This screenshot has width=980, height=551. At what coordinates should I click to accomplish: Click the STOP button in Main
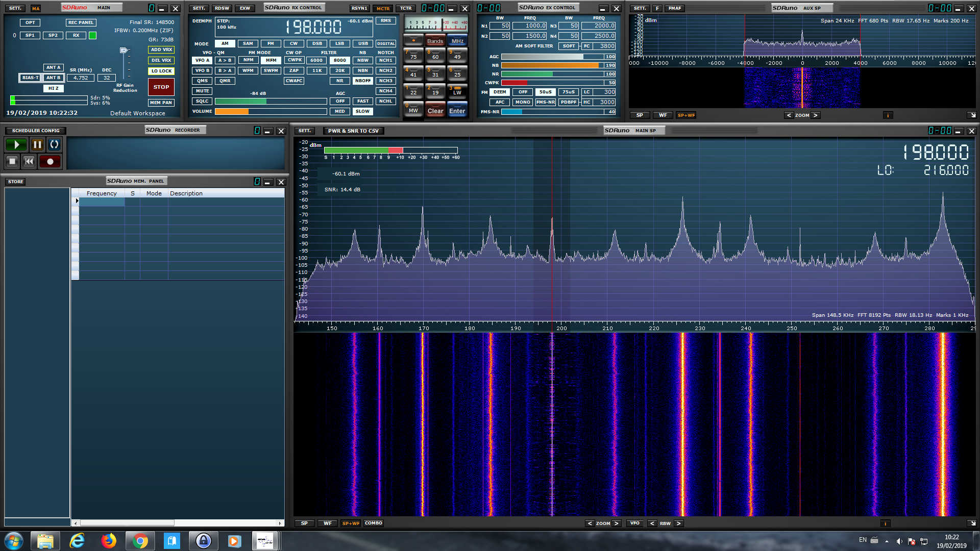tap(161, 87)
